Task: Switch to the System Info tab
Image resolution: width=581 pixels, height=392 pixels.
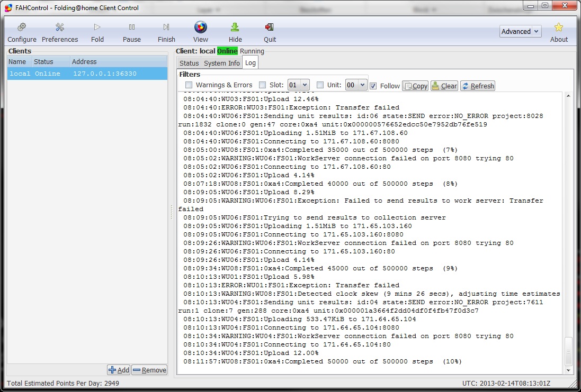Action: 221,63
